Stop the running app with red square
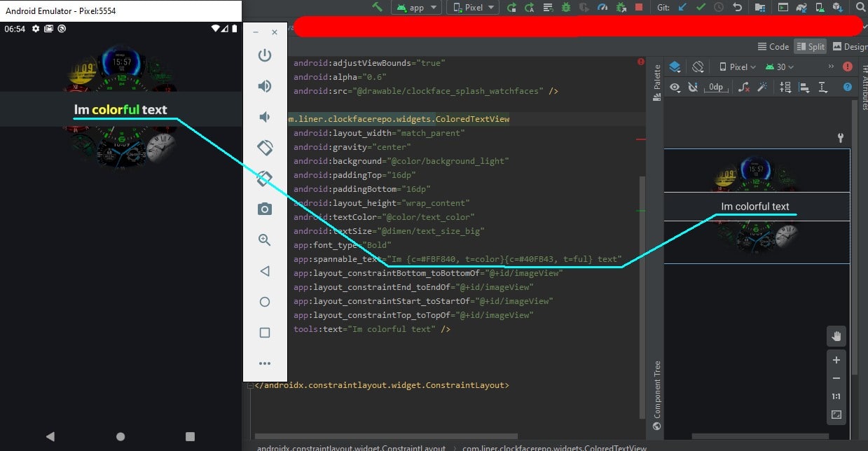 pos(639,8)
